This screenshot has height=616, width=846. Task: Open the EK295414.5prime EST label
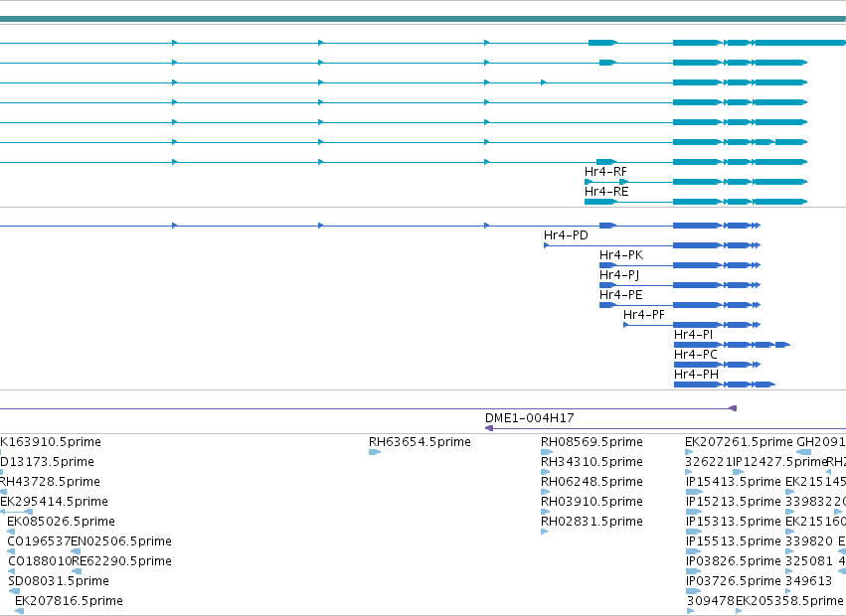click(54, 502)
